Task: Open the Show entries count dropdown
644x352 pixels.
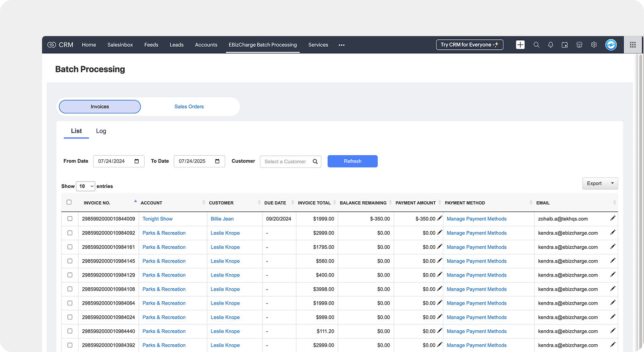Action: point(85,186)
